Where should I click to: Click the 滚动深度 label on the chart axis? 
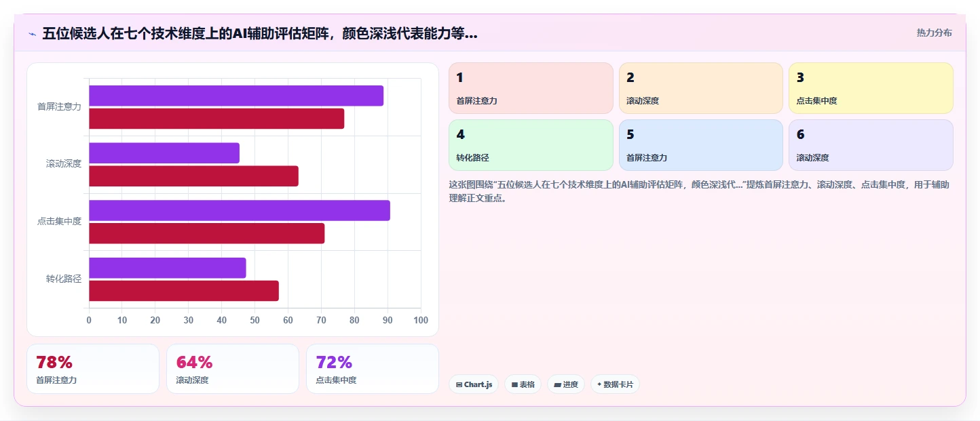[64, 163]
